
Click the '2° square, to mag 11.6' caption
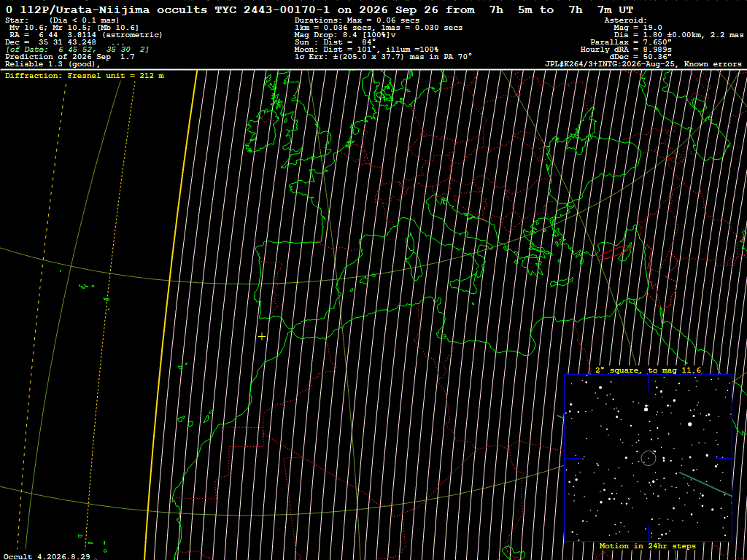648,370
